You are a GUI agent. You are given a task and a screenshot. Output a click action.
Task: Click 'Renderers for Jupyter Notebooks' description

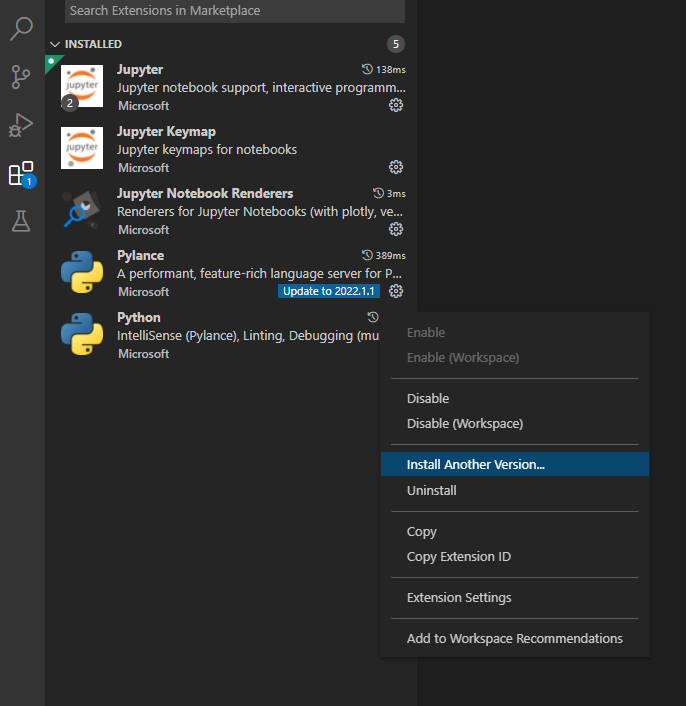click(x=260, y=212)
